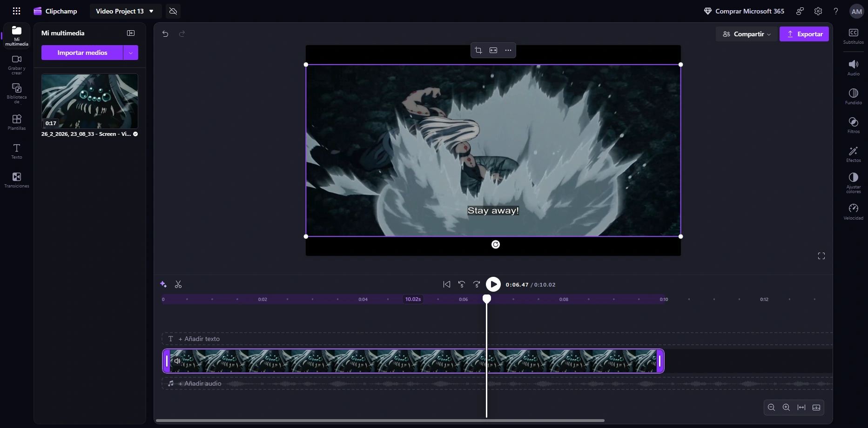Screen dimensions: 868x428
Task: Click the 'Stay away!' subtitle in preview
Action: click(x=493, y=211)
